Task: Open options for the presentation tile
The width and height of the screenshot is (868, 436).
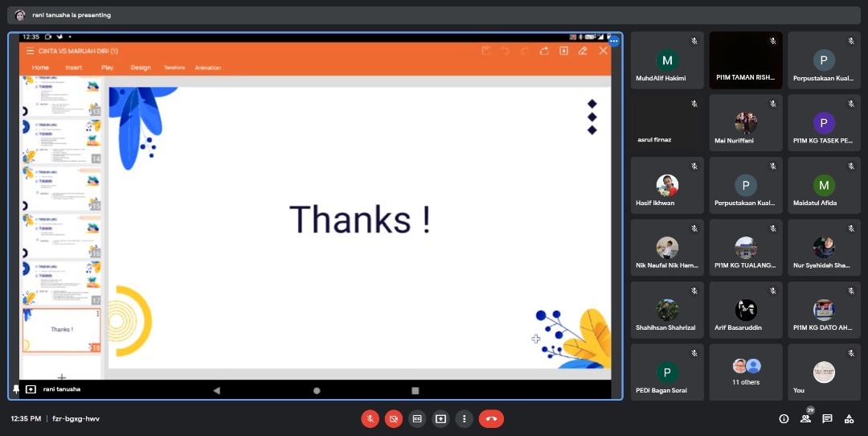Action: tap(614, 40)
